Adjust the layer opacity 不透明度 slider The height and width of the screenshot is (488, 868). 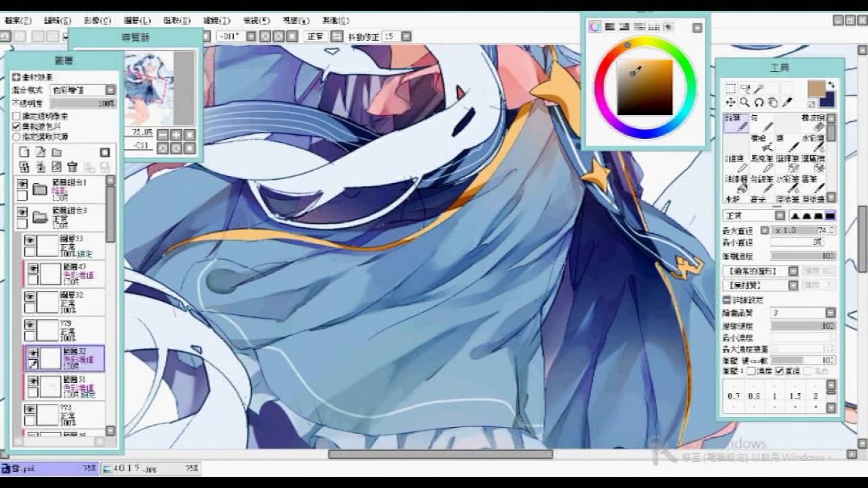pyautogui.click(x=83, y=104)
